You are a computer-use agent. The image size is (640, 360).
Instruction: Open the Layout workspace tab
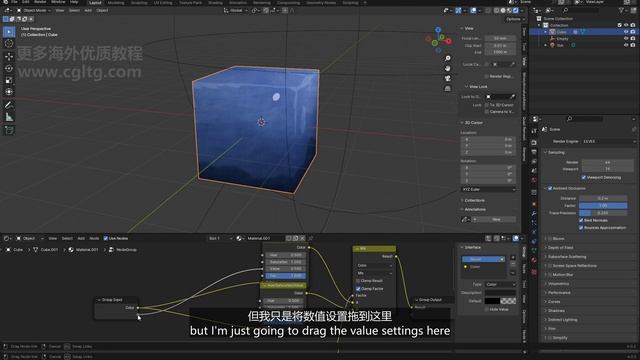(x=95, y=2)
